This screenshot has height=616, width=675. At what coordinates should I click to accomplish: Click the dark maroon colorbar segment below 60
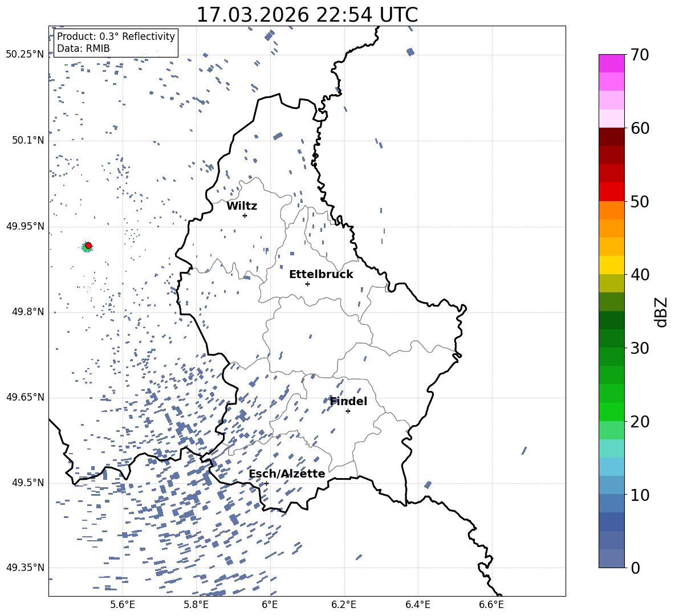pyautogui.click(x=611, y=137)
